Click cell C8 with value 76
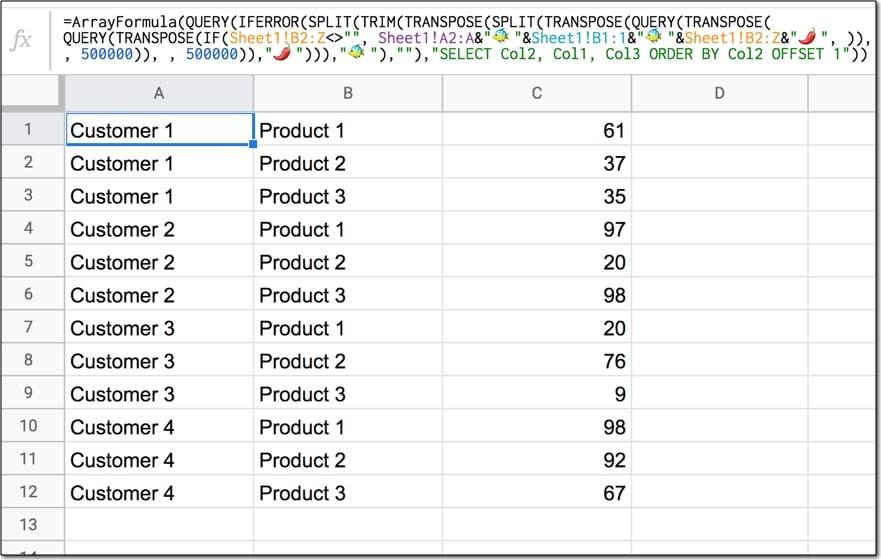The height and width of the screenshot is (560, 881). tap(537, 360)
